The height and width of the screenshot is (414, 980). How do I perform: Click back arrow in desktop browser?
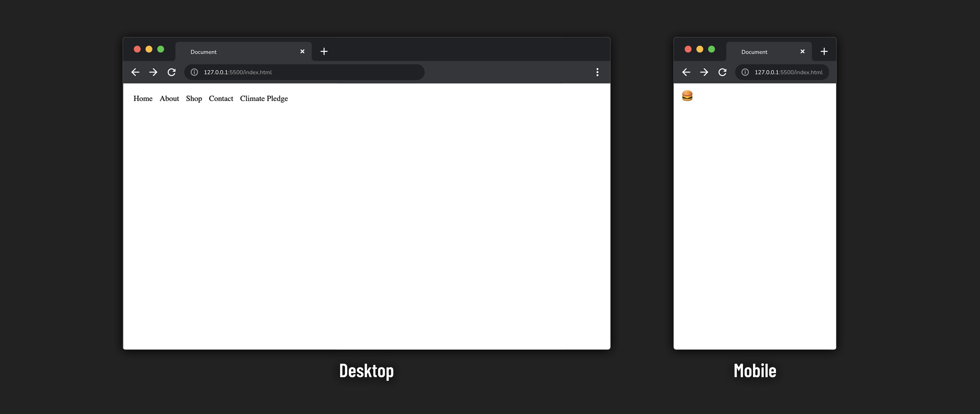(135, 72)
